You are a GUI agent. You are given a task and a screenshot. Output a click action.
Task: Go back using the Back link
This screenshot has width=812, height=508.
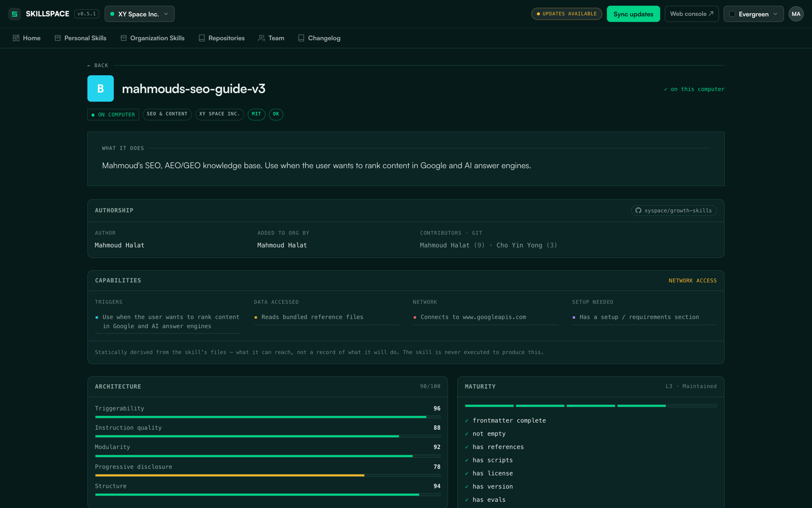(97, 66)
